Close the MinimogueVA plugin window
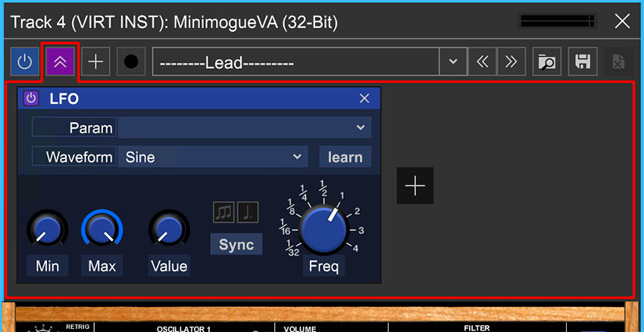This screenshot has height=332, width=644. pos(622,21)
